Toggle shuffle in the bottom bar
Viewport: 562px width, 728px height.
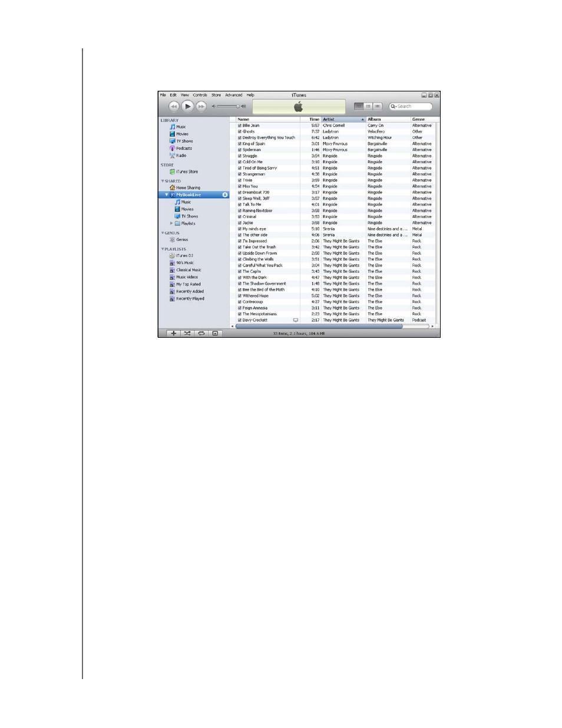click(x=187, y=334)
